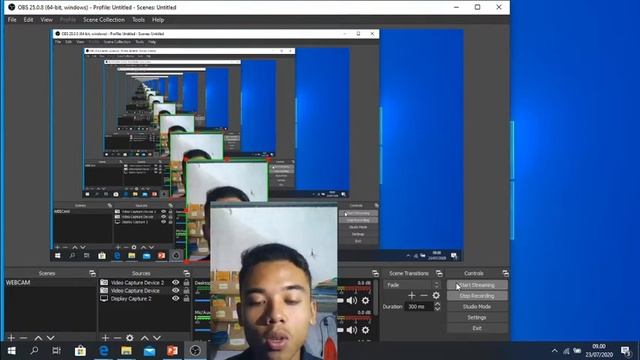Add a new scene with plus icon
Image resolution: width=640 pixels, height=360 pixels.
(x=11, y=338)
